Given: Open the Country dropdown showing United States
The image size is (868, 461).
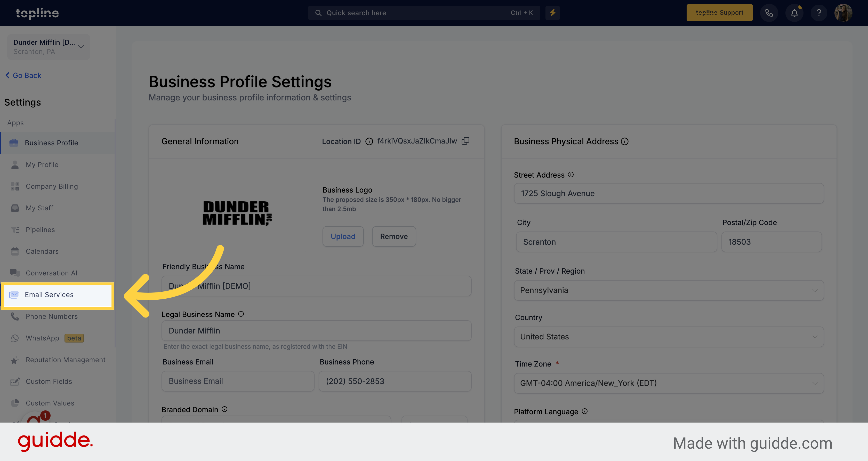Looking at the screenshot, I should point(669,337).
